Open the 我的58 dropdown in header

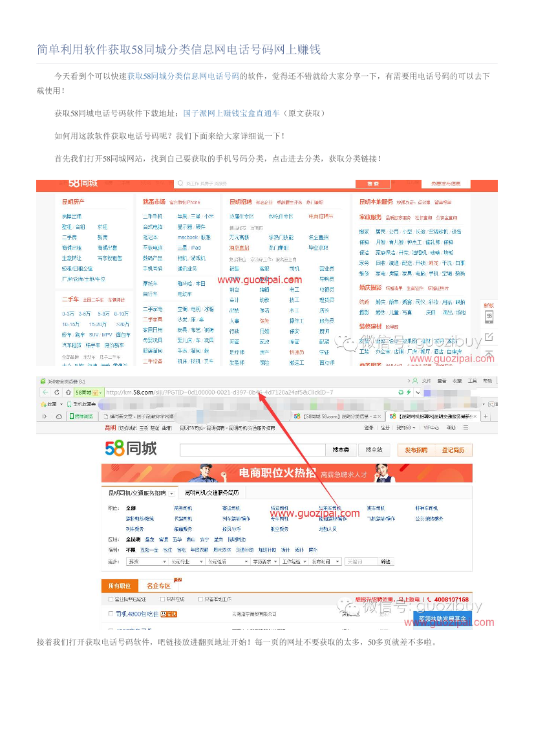(x=406, y=427)
